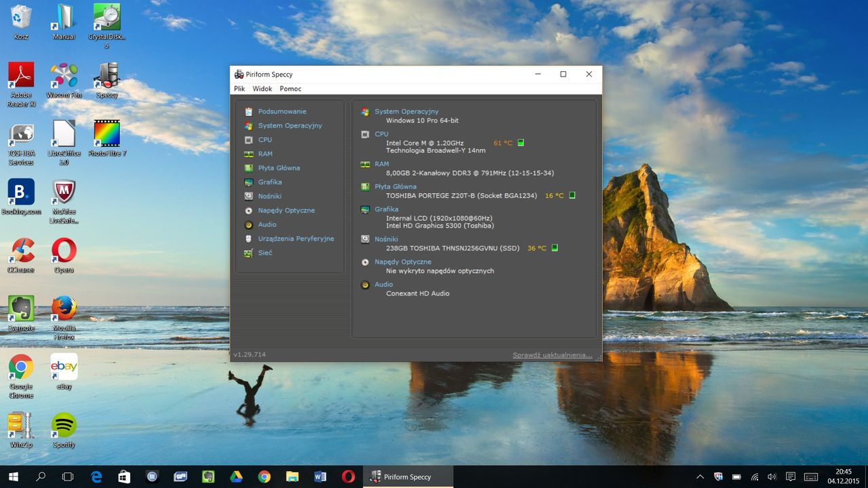Select the Wacom Pen desktop icon

tap(64, 81)
